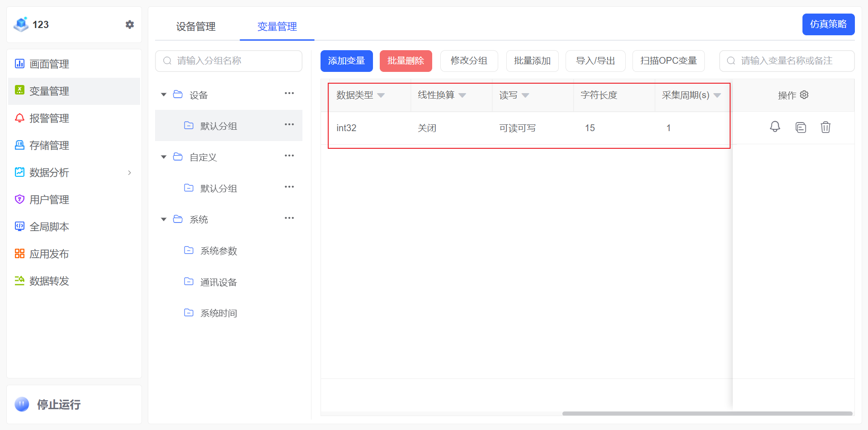The image size is (868, 430).
Task: Click the gear icon beside project 123
Action: [x=130, y=24]
